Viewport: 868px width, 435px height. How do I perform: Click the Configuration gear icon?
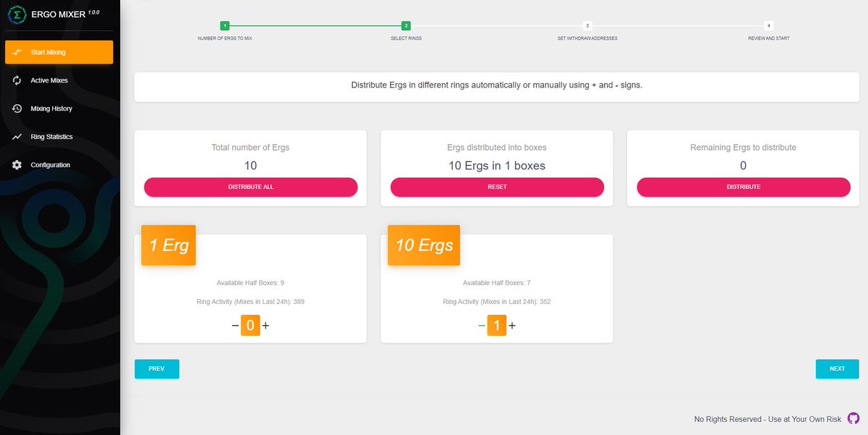pos(17,165)
